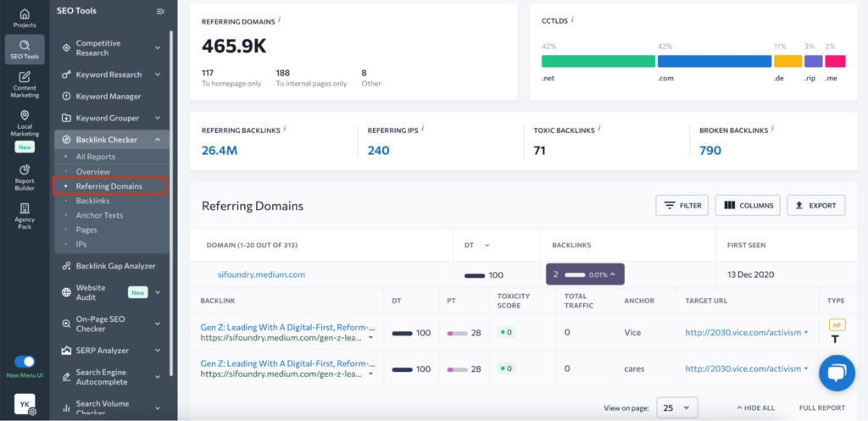Click the blue .com ccTLD bar

[715, 61]
